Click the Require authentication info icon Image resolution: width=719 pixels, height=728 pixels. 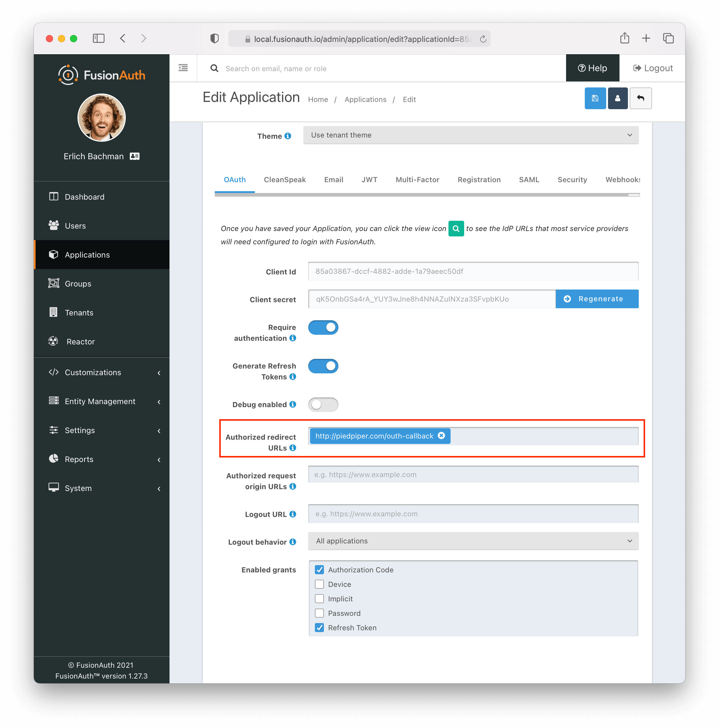293,338
